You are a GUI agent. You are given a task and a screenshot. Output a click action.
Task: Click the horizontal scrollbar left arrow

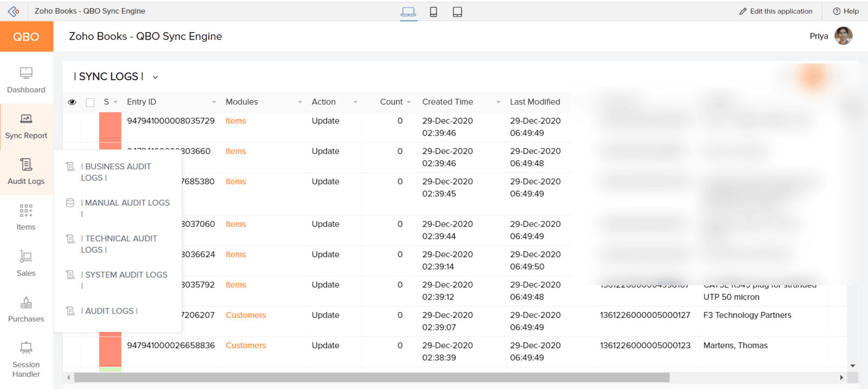68,377
